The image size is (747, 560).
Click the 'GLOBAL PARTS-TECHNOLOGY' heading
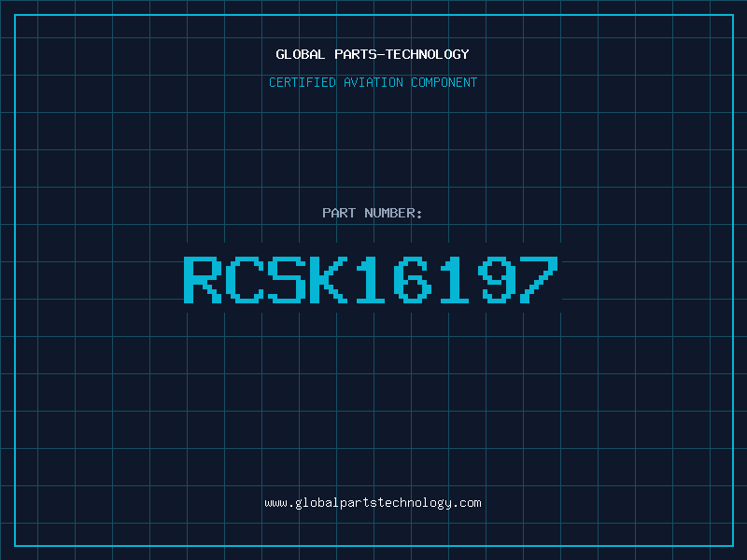click(x=373, y=54)
